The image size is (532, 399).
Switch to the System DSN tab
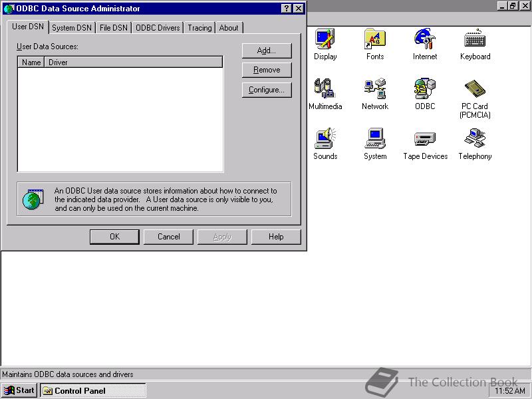tap(72, 28)
